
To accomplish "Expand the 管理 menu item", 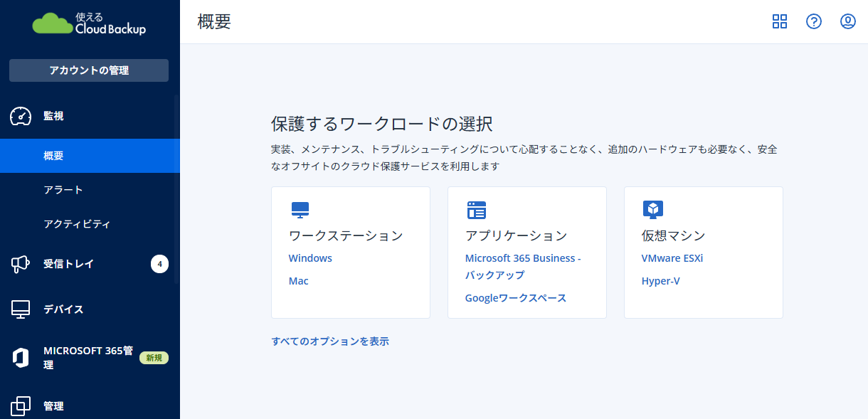I will pyautogui.click(x=90, y=406).
